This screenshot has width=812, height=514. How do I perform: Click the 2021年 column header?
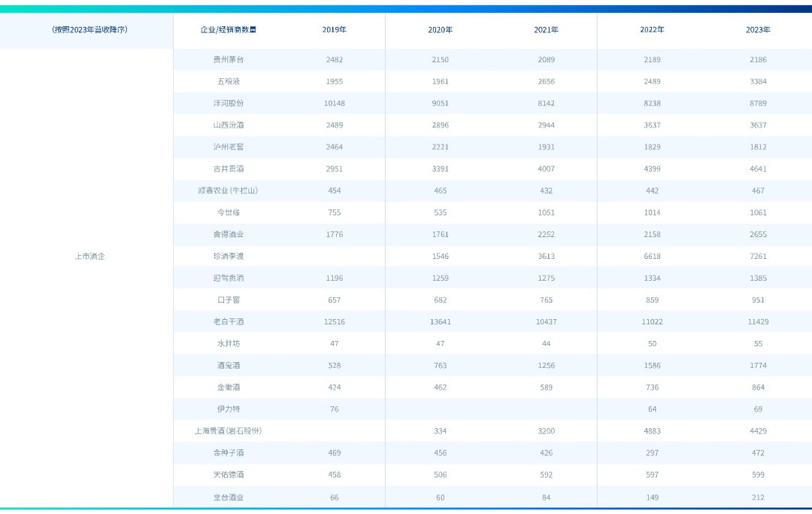pos(547,29)
